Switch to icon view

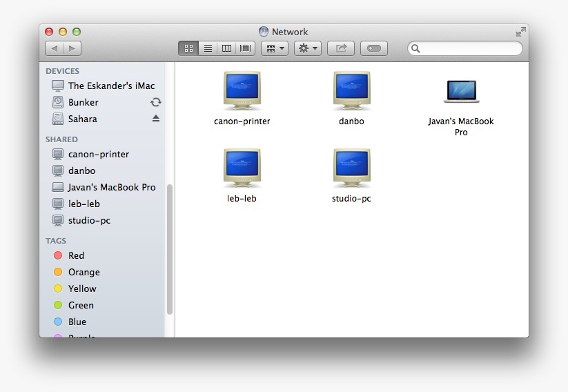coord(188,48)
